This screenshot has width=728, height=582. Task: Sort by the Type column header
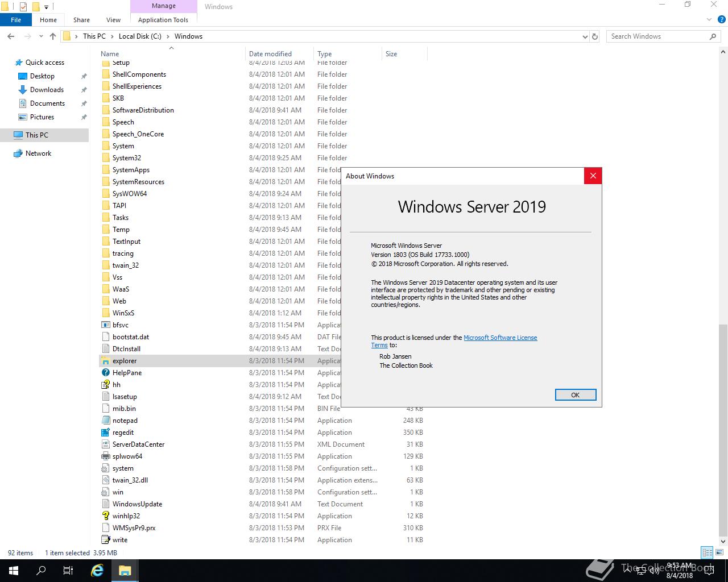point(348,54)
